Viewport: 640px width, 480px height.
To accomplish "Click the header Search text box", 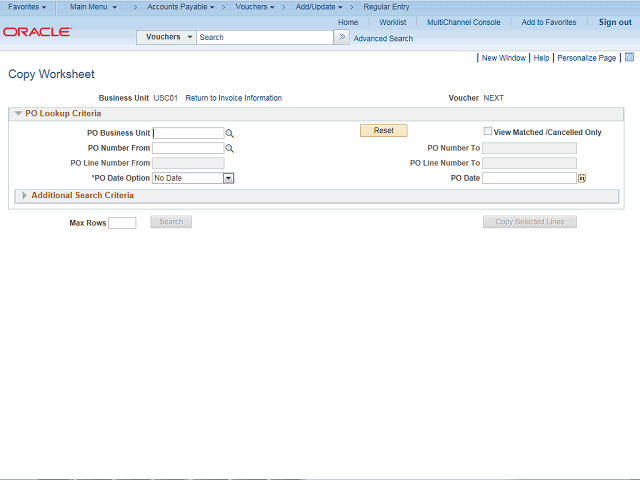I will click(264, 37).
